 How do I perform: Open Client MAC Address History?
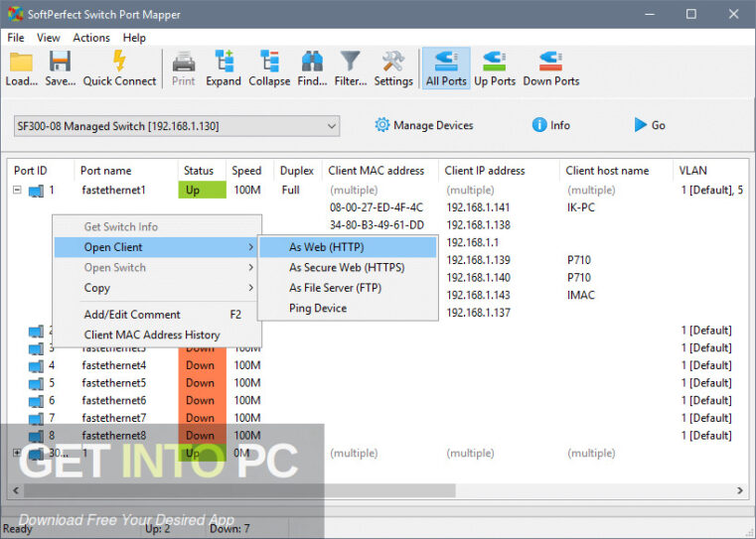pyautogui.click(x=157, y=335)
